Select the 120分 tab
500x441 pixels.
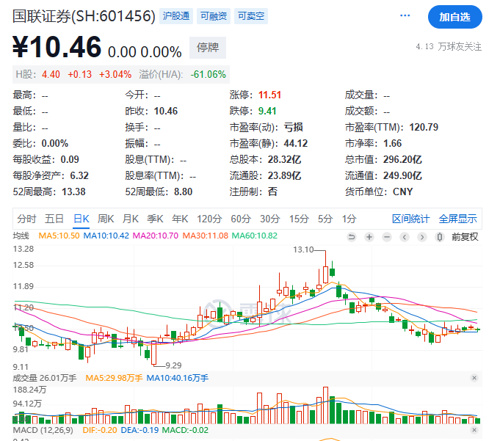pyautogui.click(x=209, y=219)
